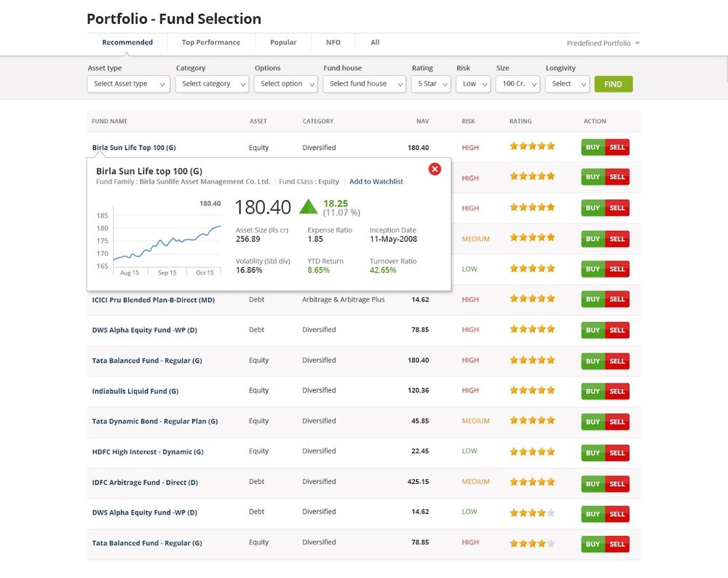The height and width of the screenshot is (578, 728).
Task: Switch to the Recommended tab
Action: 127,42
